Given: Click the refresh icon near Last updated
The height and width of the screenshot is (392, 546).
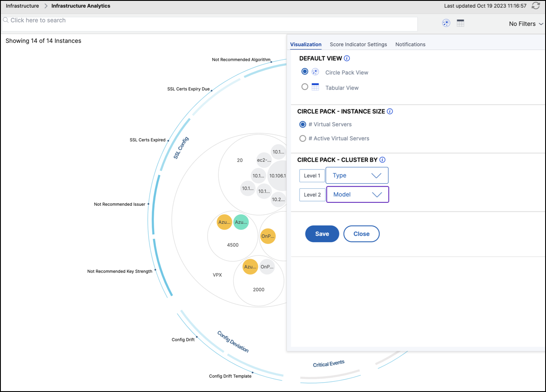Looking at the screenshot, I should pos(536,6).
